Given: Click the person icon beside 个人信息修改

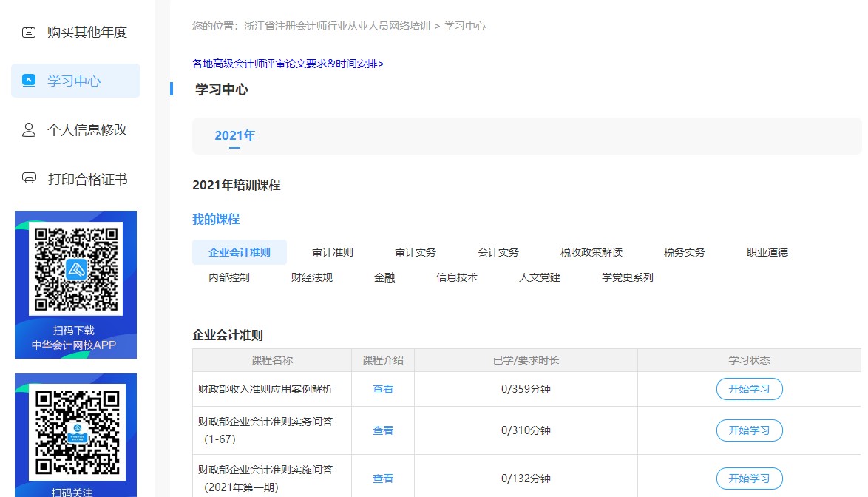Looking at the screenshot, I should tap(28, 129).
